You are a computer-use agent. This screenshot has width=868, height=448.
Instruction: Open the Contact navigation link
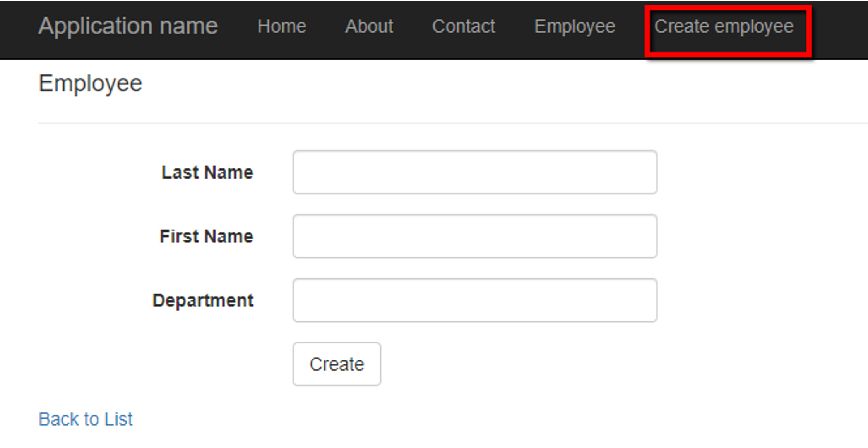pos(463,26)
